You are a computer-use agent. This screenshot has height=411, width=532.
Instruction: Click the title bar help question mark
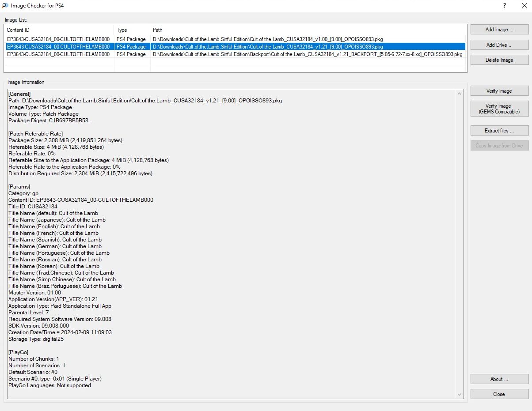(x=505, y=5)
